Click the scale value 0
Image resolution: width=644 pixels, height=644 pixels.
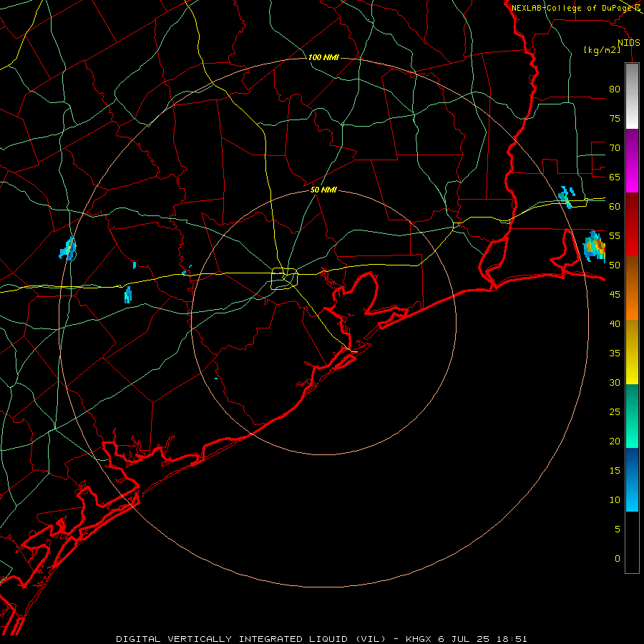[x=618, y=559]
